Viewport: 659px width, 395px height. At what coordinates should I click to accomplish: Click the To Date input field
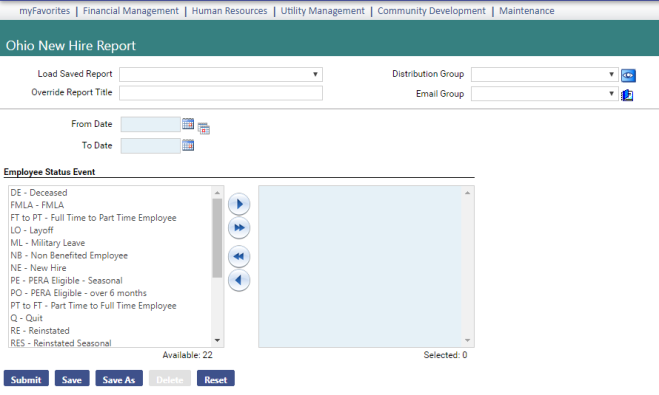(150, 146)
